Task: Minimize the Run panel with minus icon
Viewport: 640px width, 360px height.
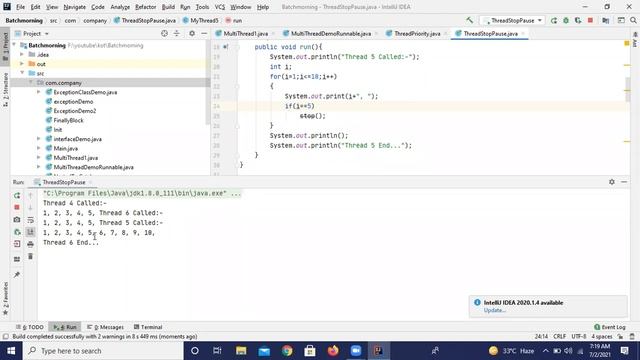Action: pos(624,182)
